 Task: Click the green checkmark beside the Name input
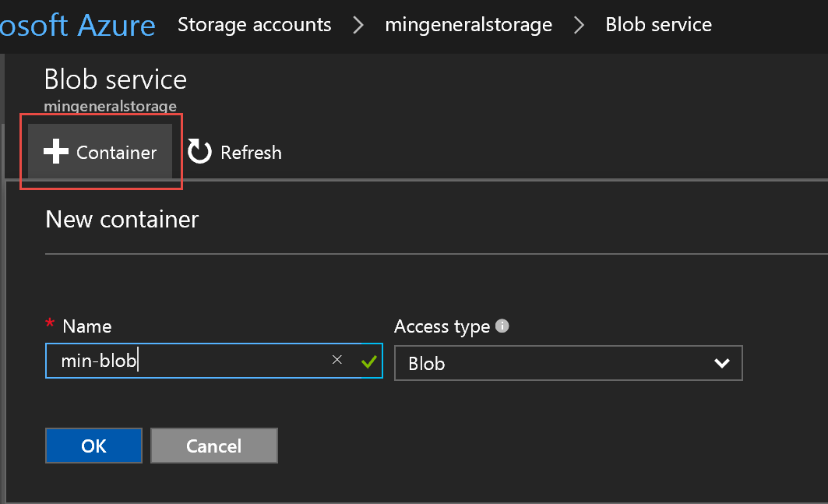tap(368, 360)
